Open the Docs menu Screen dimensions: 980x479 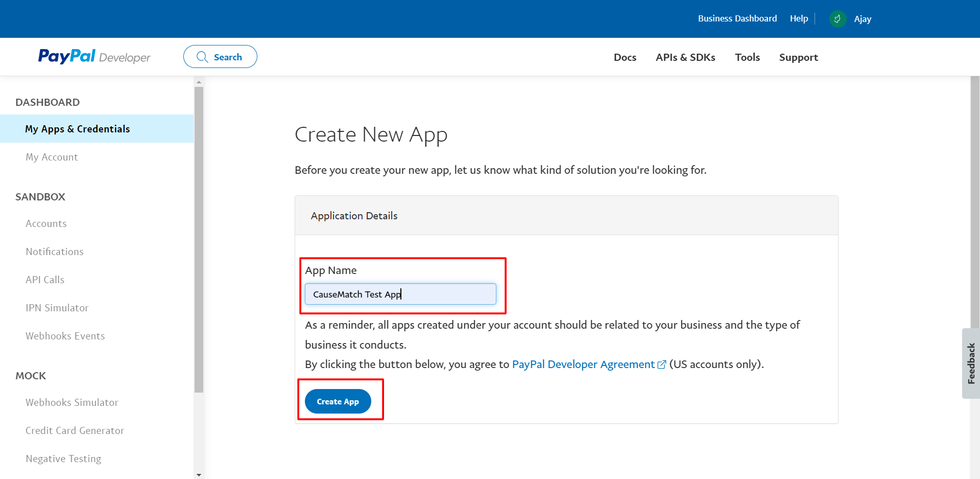click(625, 57)
